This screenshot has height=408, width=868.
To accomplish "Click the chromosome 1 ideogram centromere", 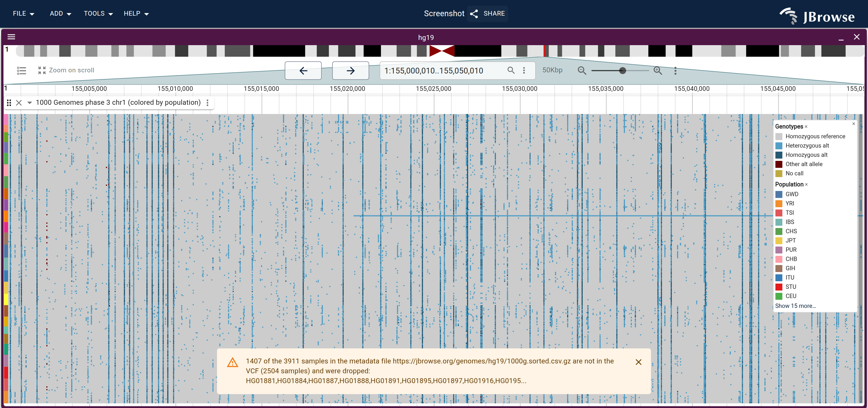I will [442, 51].
